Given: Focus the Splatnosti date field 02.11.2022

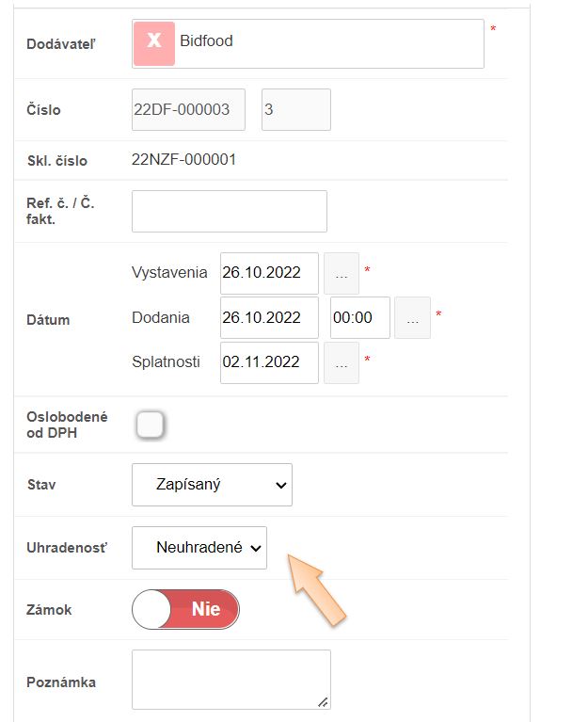Looking at the screenshot, I should pyautogui.click(x=269, y=362).
